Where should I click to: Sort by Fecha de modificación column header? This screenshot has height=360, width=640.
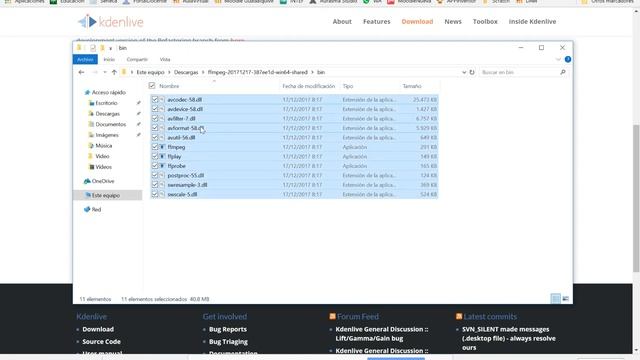tap(309, 86)
